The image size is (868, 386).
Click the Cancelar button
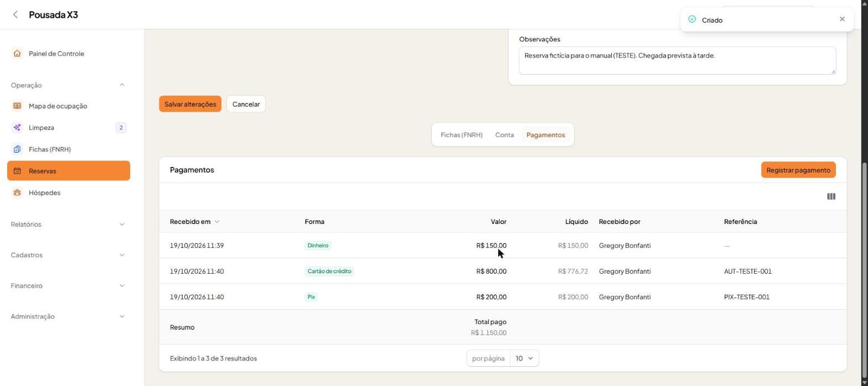tap(246, 104)
